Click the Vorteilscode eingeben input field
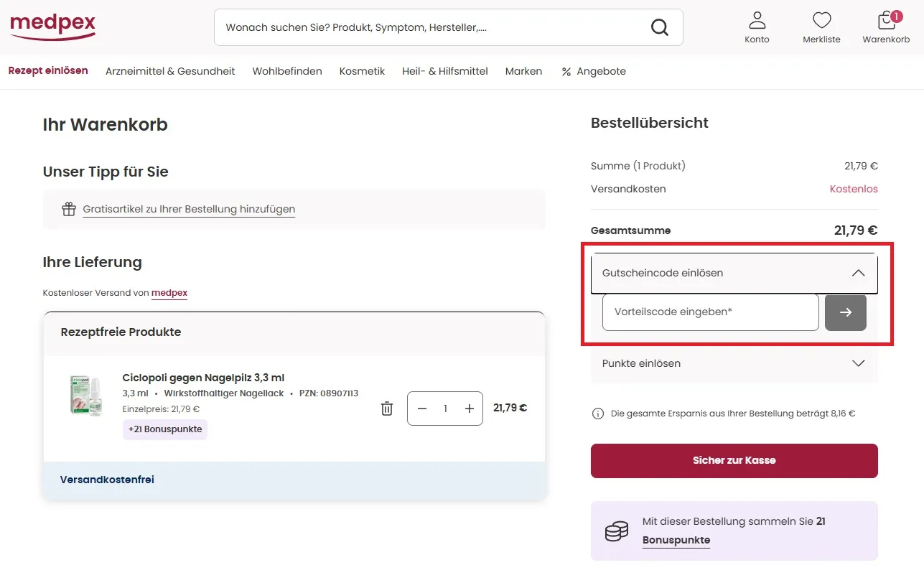924x588 pixels. coord(709,312)
